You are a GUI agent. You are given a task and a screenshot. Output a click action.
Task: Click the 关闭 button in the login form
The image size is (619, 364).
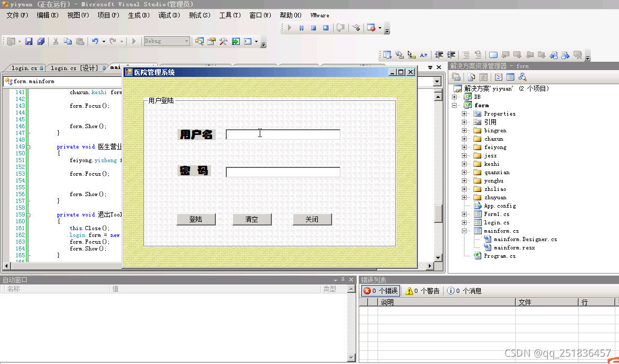[312, 219]
